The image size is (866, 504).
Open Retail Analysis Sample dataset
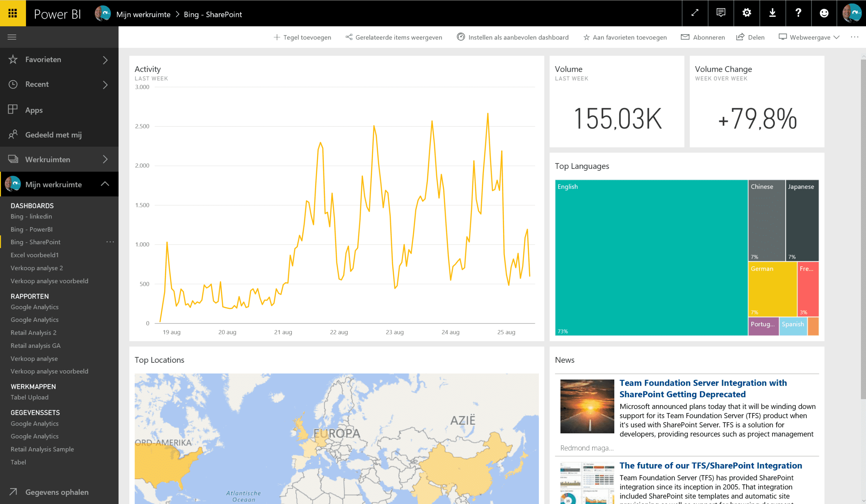42,449
